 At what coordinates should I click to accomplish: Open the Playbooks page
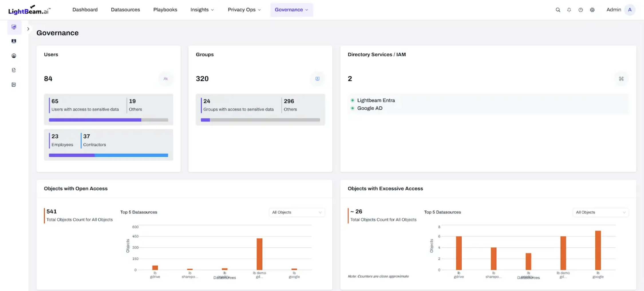coord(165,10)
